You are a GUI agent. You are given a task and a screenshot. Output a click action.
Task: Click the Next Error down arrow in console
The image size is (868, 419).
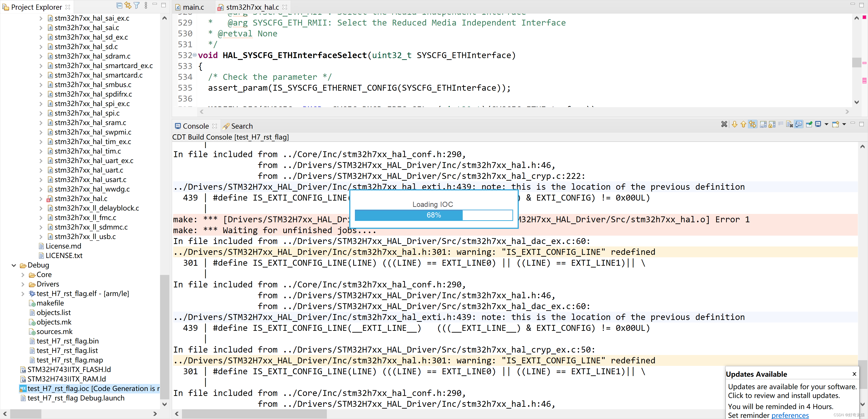pos(735,124)
